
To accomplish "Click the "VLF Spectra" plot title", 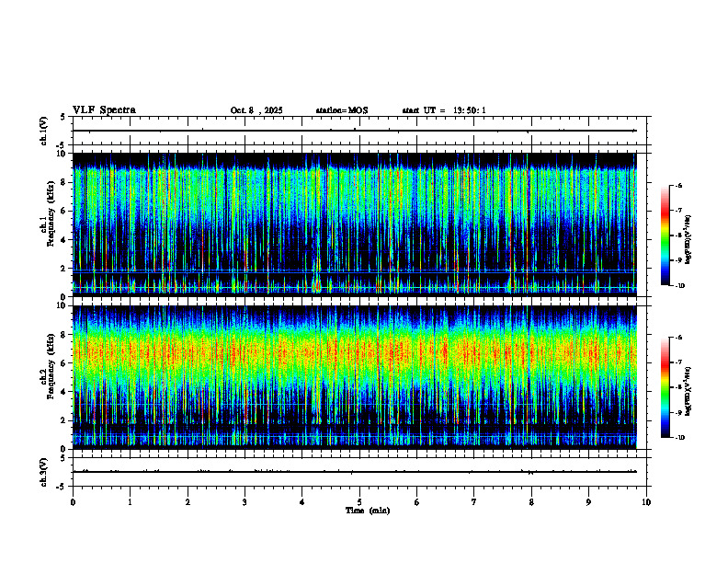I will pyautogui.click(x=105, y=110).
